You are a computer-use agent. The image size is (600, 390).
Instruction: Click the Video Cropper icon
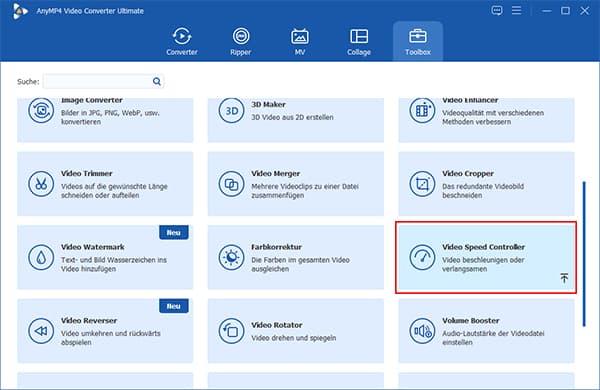click(422, 184)
